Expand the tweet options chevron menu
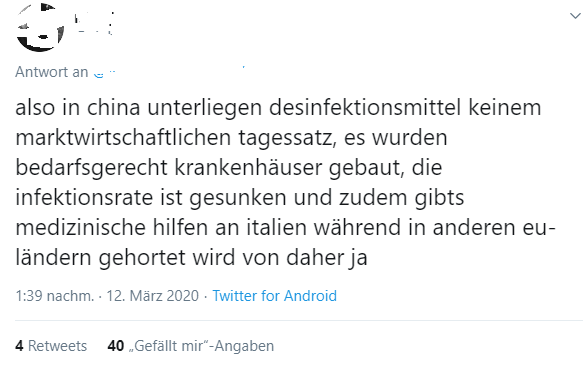 click(575, 16)
